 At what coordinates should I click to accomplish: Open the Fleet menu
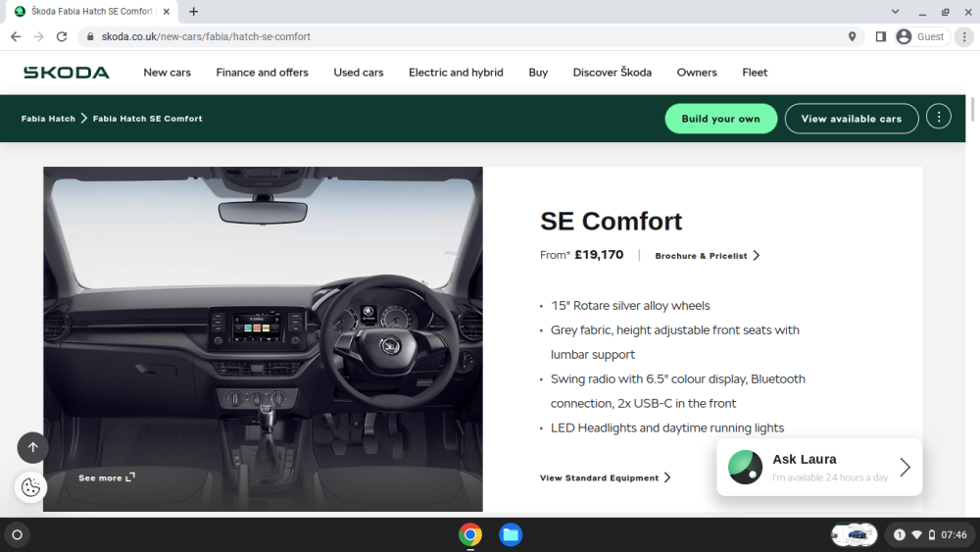click(755, 73)
